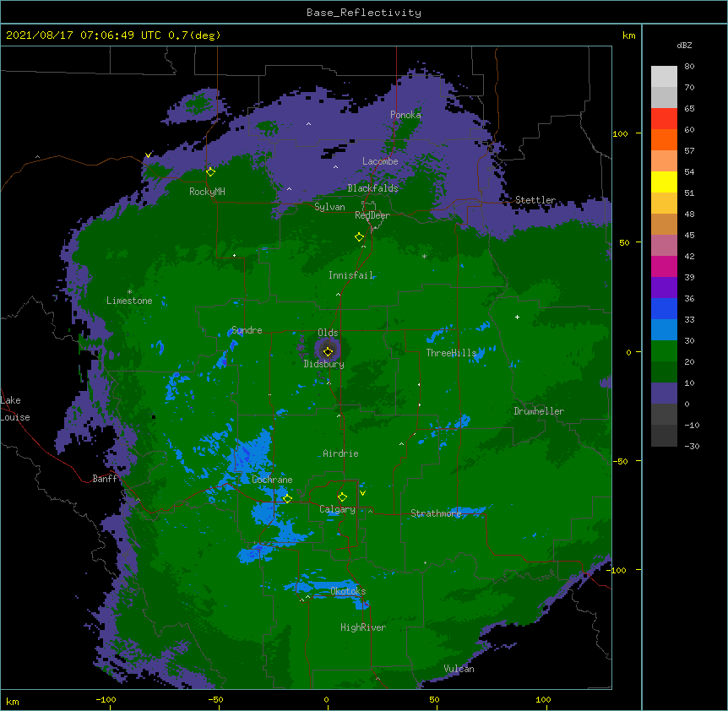Click the yellow diamond marker above Calgary label
The width and height of the screenshot is (728, 711).
342,497
